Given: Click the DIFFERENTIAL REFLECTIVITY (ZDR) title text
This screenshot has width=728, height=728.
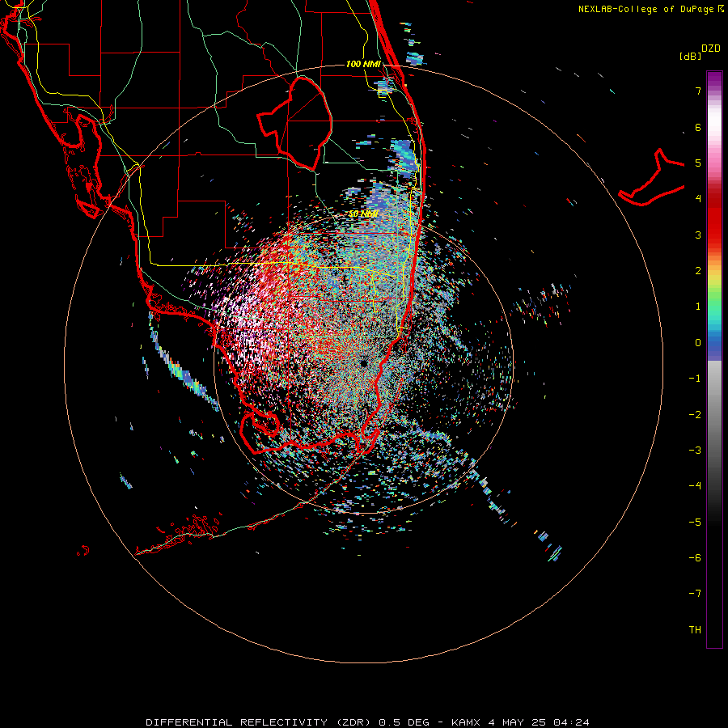Looking at the screenshot, I should click(260, 722).
